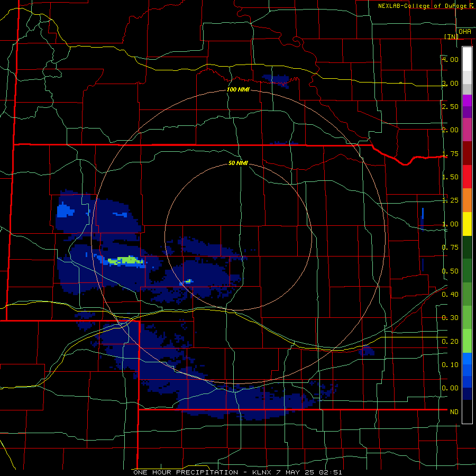Click the 1.50 legend value

pyautogui.click(x=450, y=177)
